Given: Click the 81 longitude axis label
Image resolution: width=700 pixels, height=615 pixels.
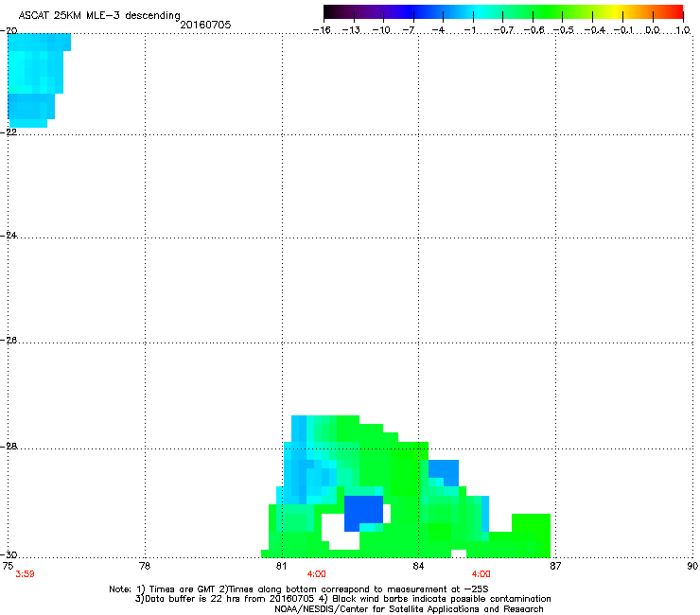Looking at the screenshot, I should click(281, 566).
